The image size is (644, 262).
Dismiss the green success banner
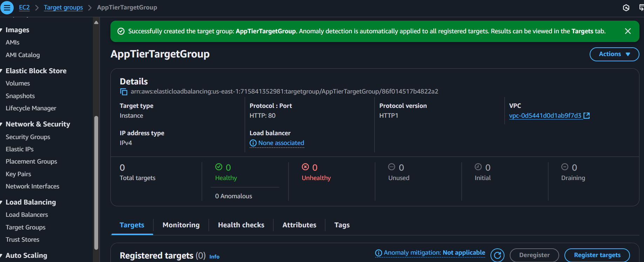click(x=628, y=31)
